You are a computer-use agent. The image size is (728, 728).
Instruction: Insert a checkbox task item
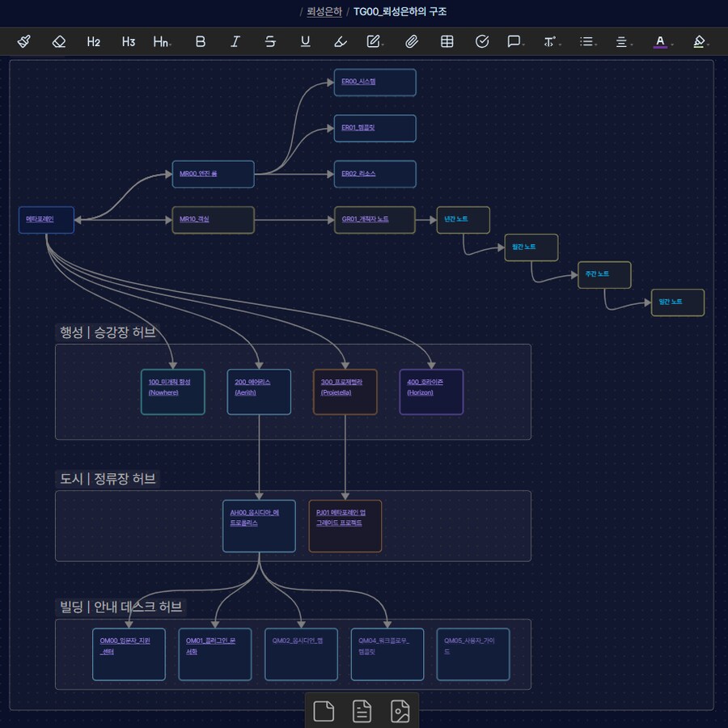[482, 41]
